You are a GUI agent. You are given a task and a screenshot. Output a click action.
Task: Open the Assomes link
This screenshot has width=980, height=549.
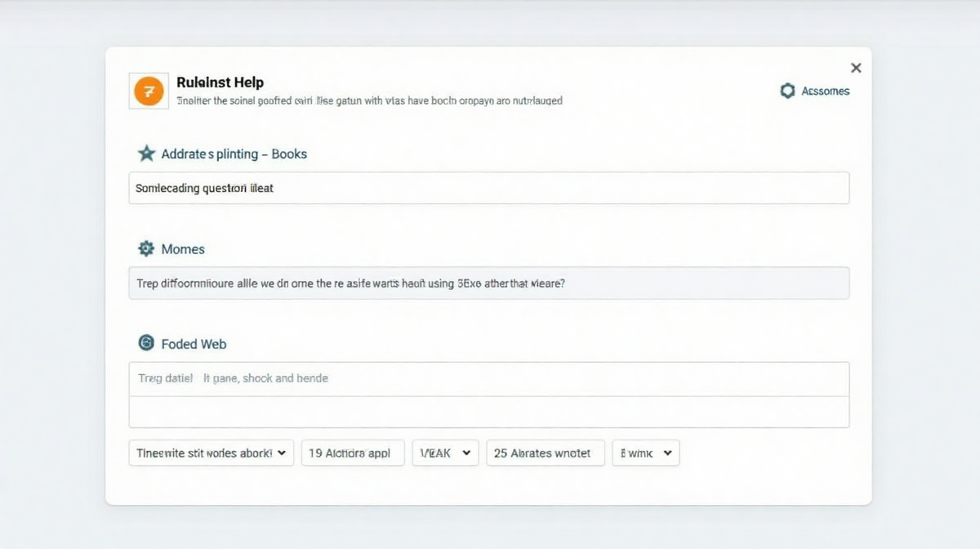coord(825,91)
